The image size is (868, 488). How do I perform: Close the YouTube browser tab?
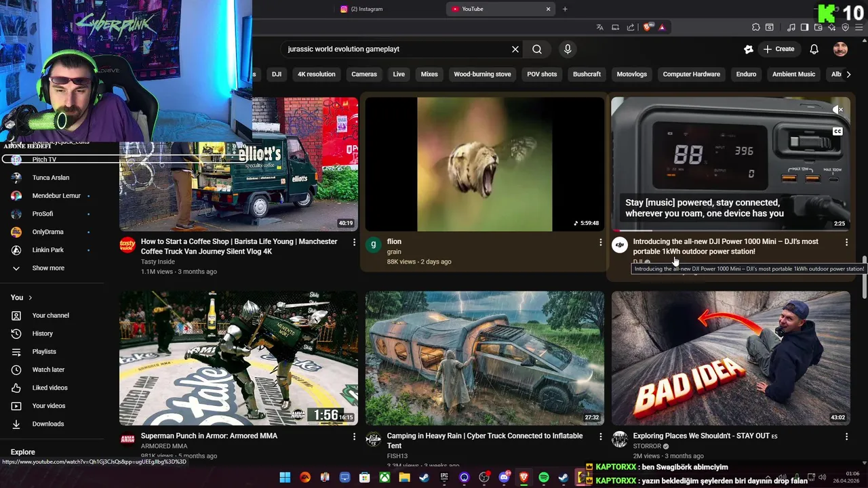click(x=548, y=9)
